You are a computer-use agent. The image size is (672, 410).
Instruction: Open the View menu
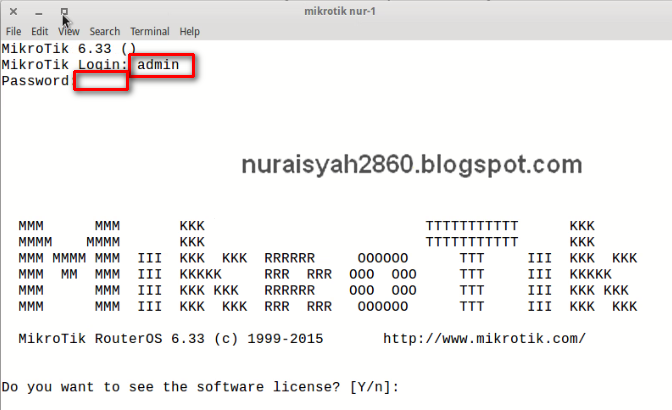pyautogui.click(x=69, y=31)
